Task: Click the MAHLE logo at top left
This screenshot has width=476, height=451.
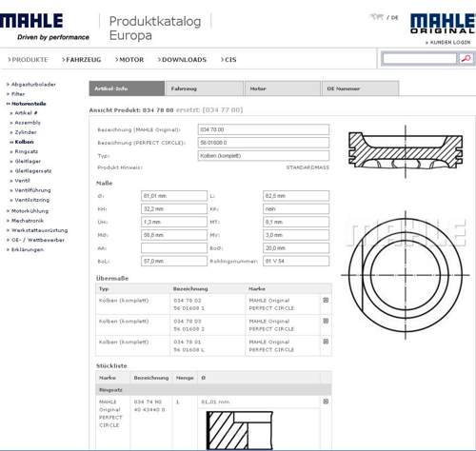Action: coord(31,21)
